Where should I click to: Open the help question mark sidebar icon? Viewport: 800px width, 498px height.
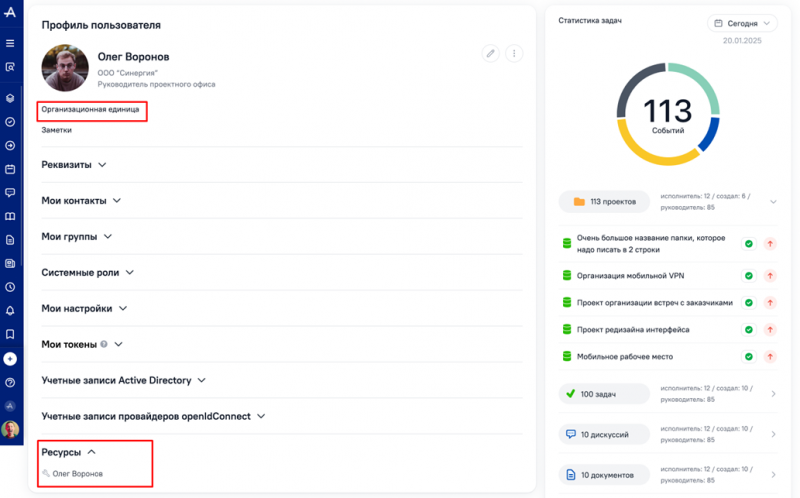[x=10, y=383]
